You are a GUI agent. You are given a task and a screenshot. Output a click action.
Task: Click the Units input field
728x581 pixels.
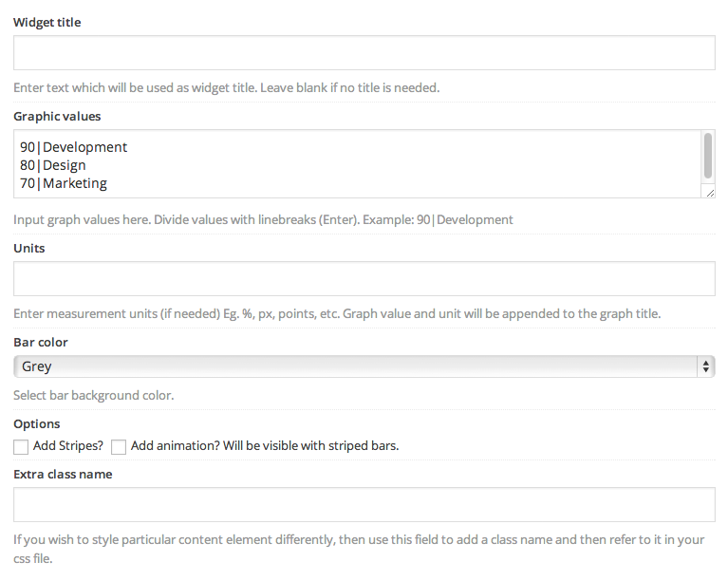point(364,279)
